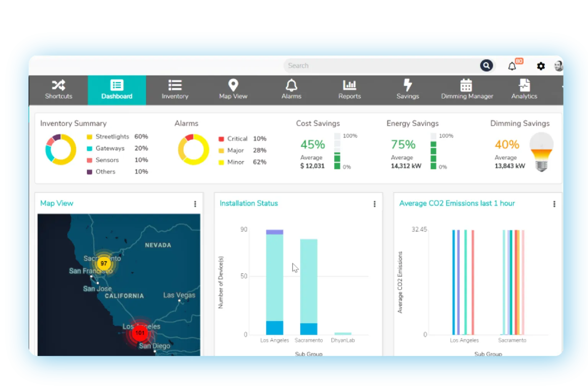Click the Sacramento installation status bar
This screenshot has height=392, width=588.
point(309,287)
